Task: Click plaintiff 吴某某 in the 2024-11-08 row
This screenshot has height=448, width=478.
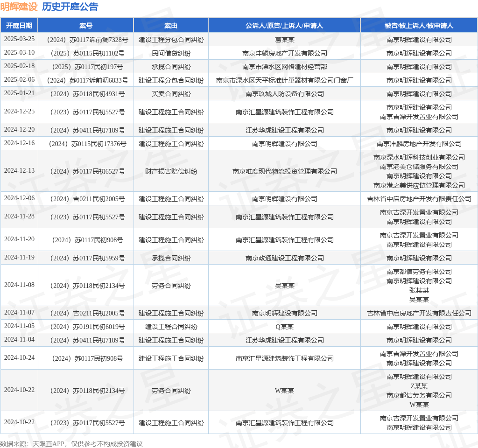Action: 284,286
